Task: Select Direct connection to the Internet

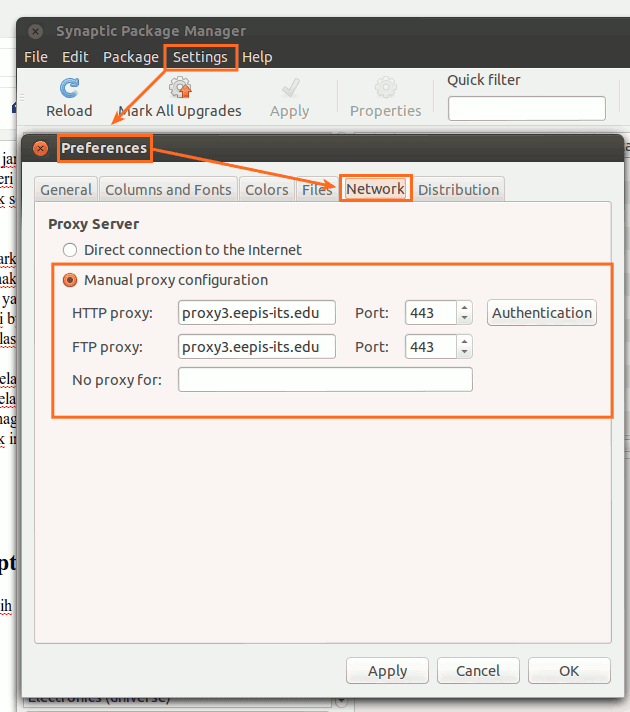Action: [69, 250]
